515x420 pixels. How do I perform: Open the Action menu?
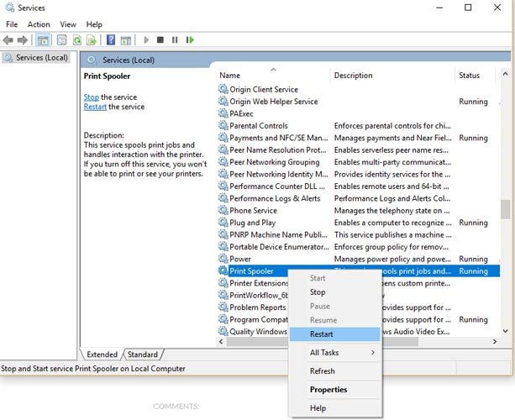coord(39,24)
